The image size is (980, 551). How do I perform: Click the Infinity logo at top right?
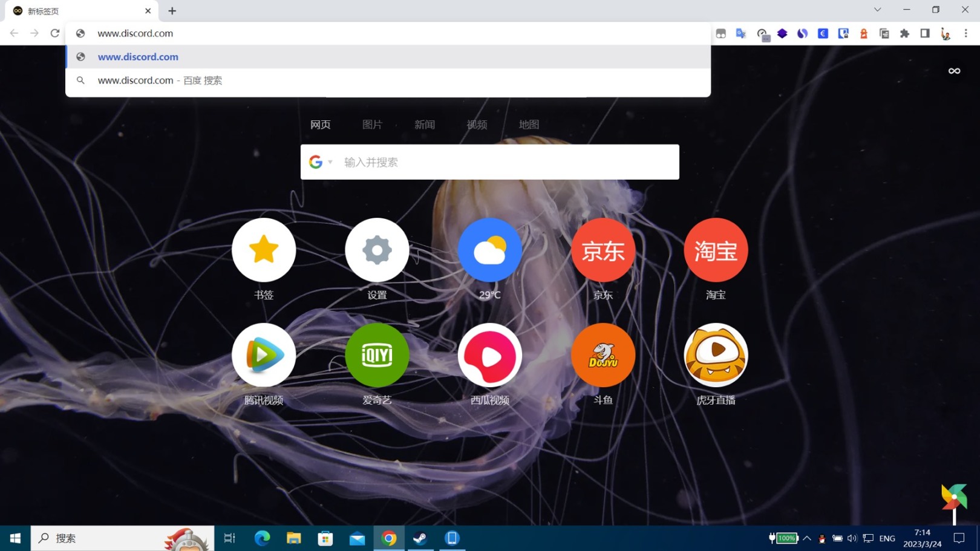[954, 71]
